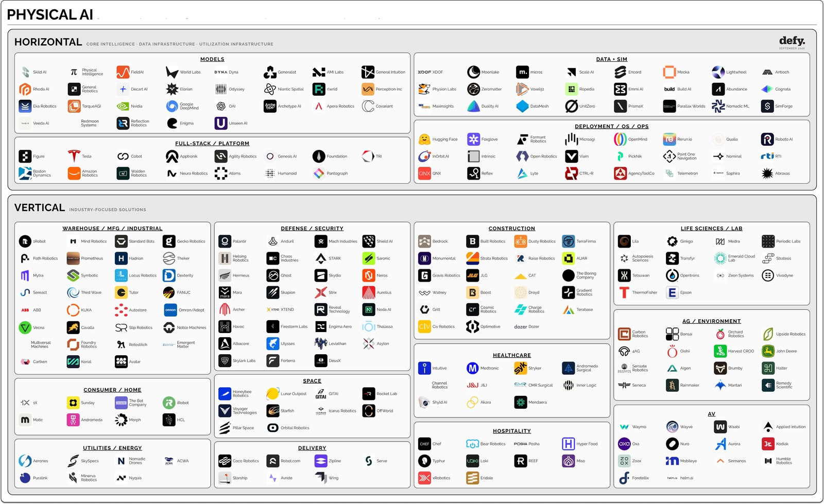Select the Unseen AI purple logo
824x504 pixels.
click(221, 123)
